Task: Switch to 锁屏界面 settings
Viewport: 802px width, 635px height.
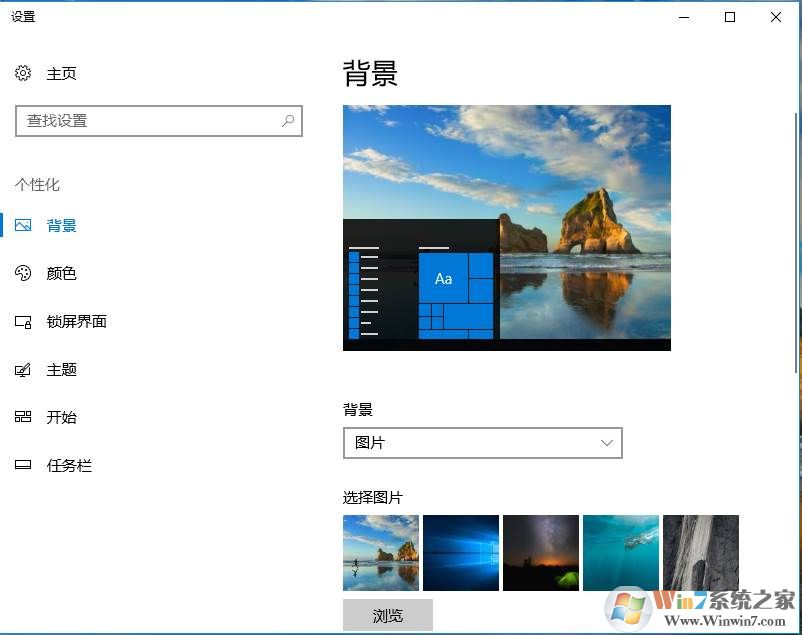Action: click(76, 321)
